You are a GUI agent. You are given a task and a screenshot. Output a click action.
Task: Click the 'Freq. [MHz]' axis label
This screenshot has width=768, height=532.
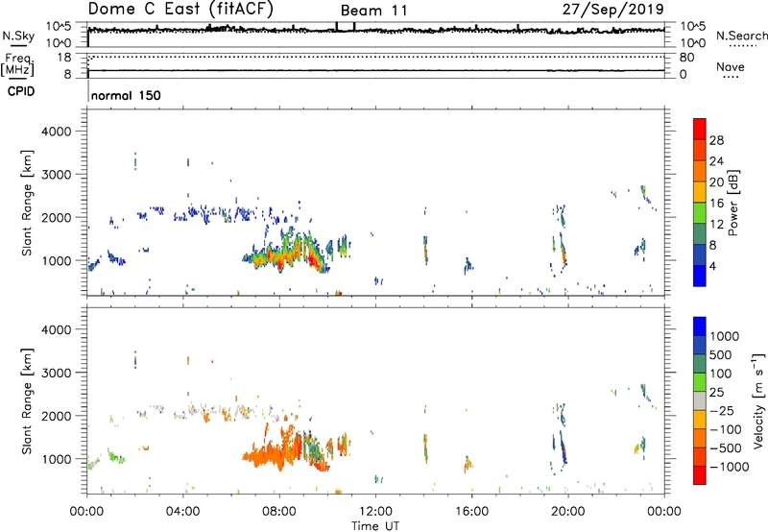[17, 65]
